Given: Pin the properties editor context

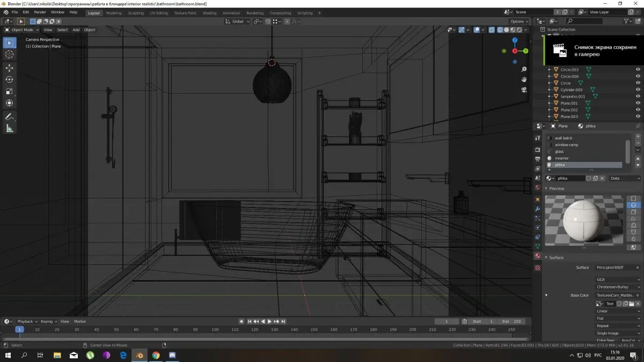Looking at the screenshot, I should (x=638, y=126).
